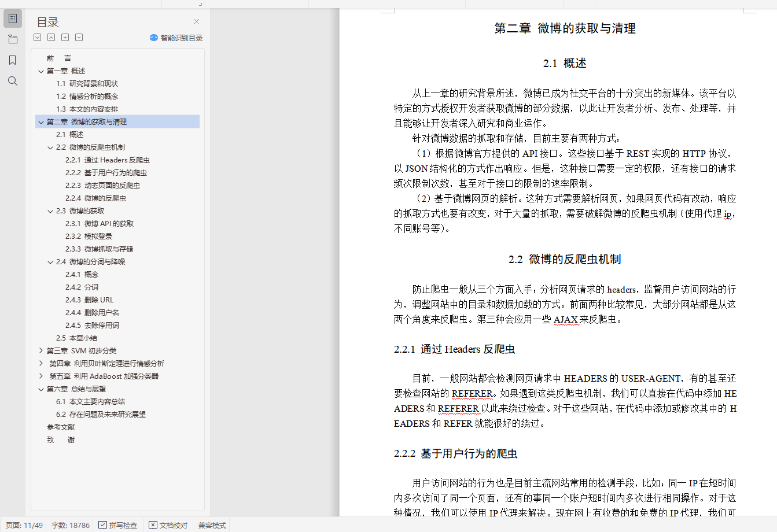Jump to 致 谢 in the outline

[x=61, y=440]
